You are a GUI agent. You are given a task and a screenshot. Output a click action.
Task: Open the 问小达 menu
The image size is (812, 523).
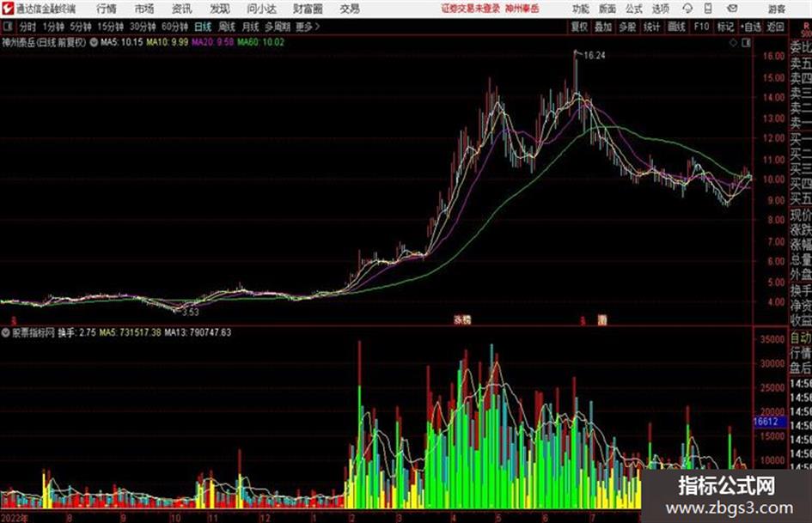(x=261, y=9)
